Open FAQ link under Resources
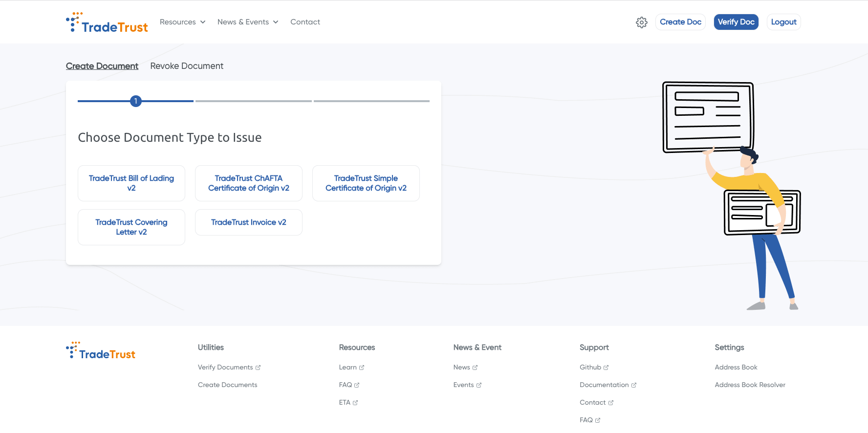This screenshot has width=868, height=433. tap(346, 385)
